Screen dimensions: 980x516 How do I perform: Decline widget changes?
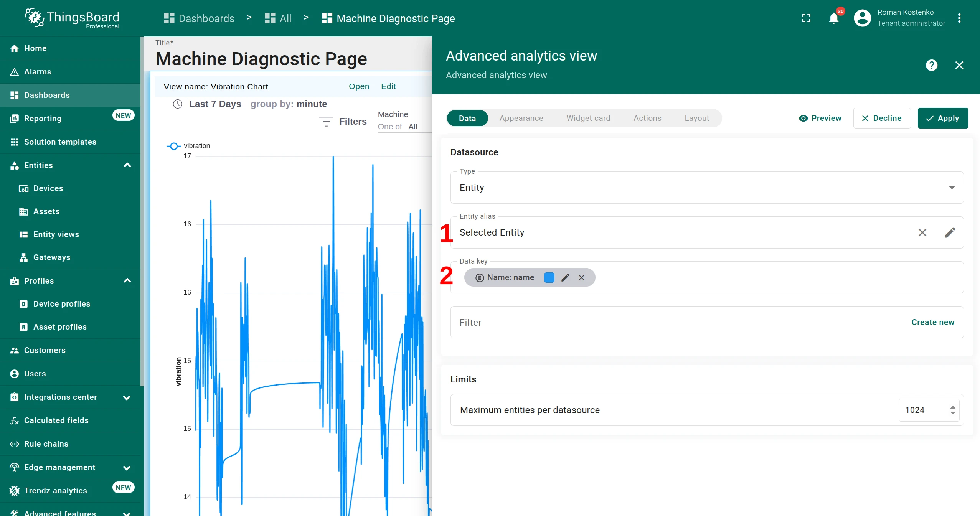[x=882, y=118]
